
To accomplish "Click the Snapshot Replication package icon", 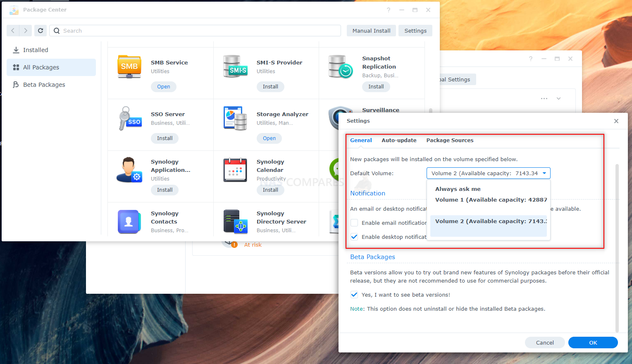I will coord(341,67).
